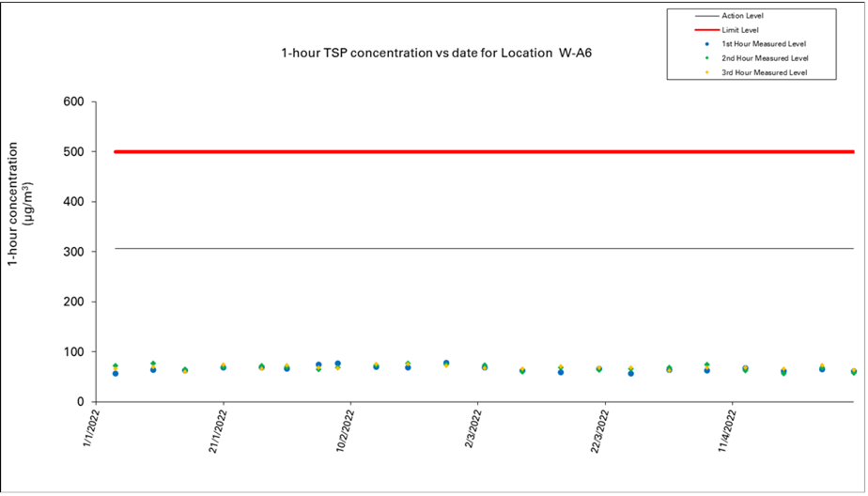
Task: Select the 3rd Hour Measured Level legend label
Action: click(764, 72)
